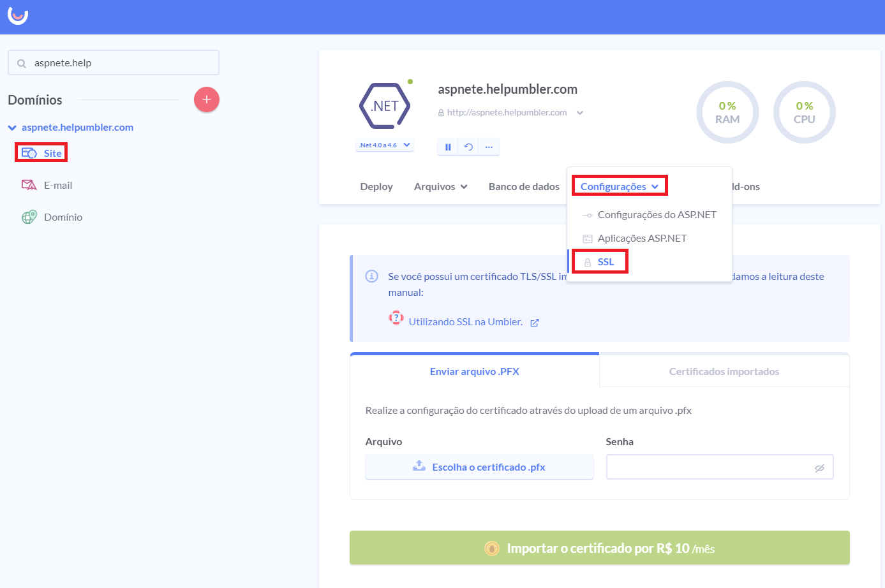Pause the site with the pause icon
Image resolution: width=885 pixels, height=588 pixels.
point(448,147)
